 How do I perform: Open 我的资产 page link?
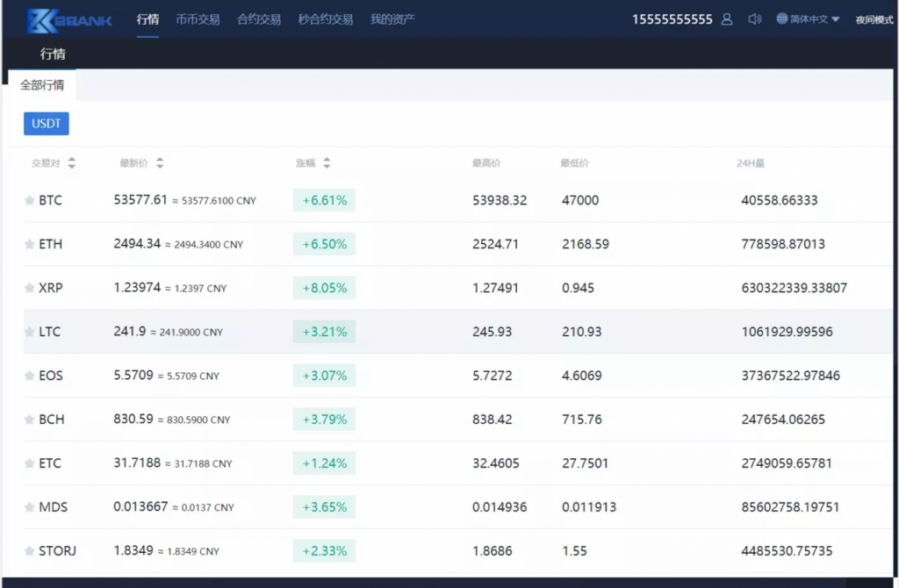[x=392, y=19]
